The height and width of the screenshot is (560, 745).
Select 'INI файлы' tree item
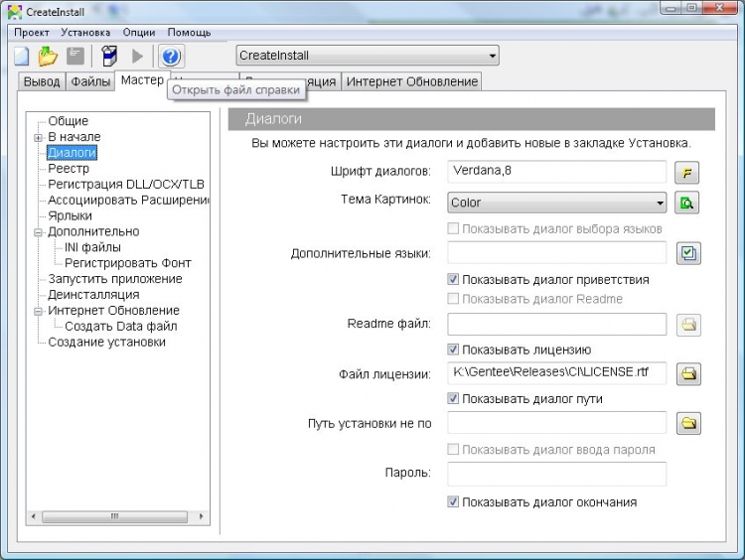(x=92, y=247)
